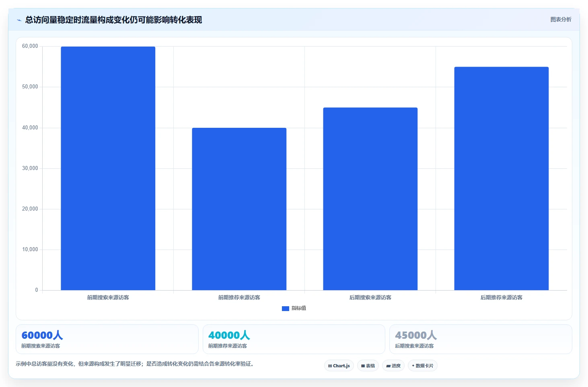Click the 进度 tag
Screen dimensions: 588x387
pos(393,366)
